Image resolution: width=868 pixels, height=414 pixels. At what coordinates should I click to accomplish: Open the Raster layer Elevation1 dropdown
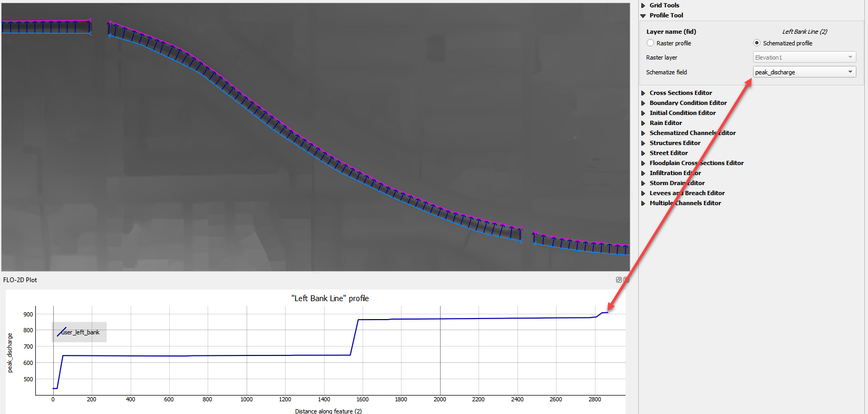[804, 57]
